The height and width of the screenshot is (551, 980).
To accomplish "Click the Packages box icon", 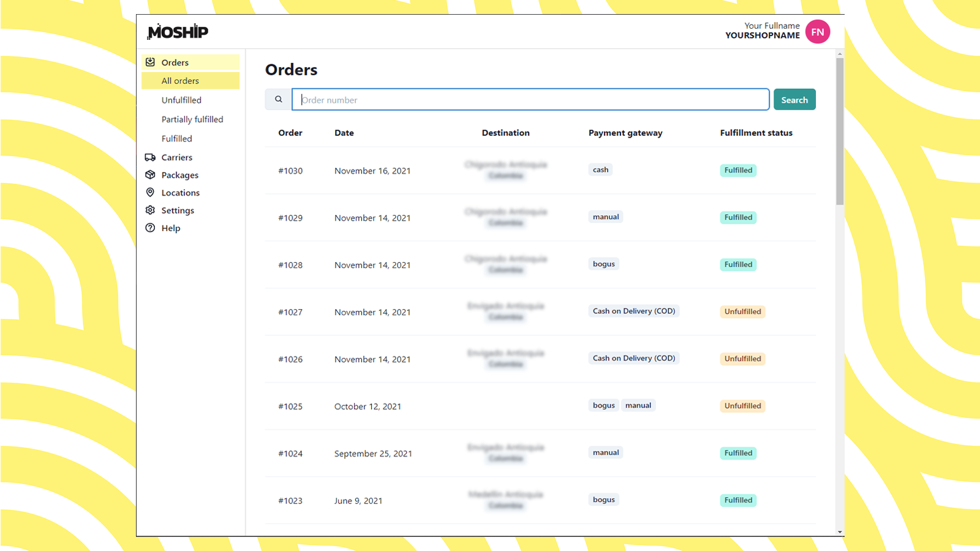I will (150, 174).
